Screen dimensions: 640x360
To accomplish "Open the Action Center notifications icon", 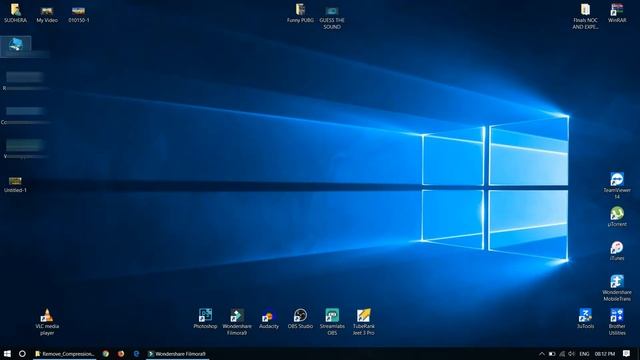I will [627, 354].
